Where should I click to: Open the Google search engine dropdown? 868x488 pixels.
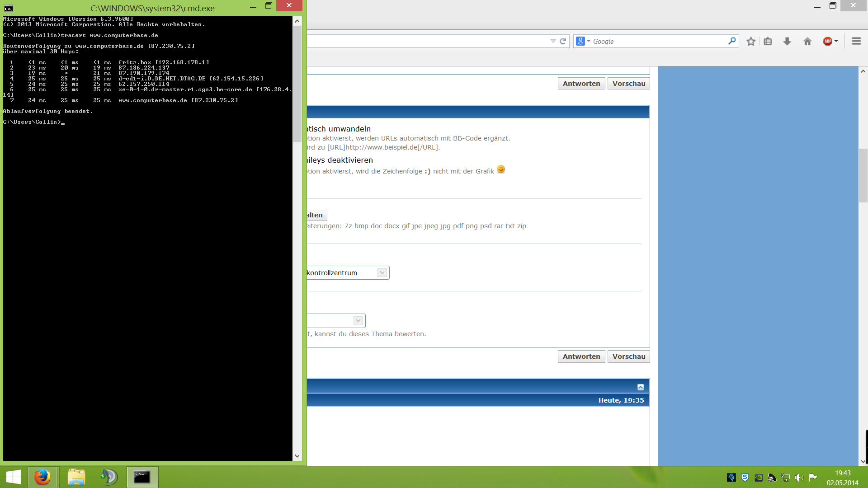tap(583, 41)
